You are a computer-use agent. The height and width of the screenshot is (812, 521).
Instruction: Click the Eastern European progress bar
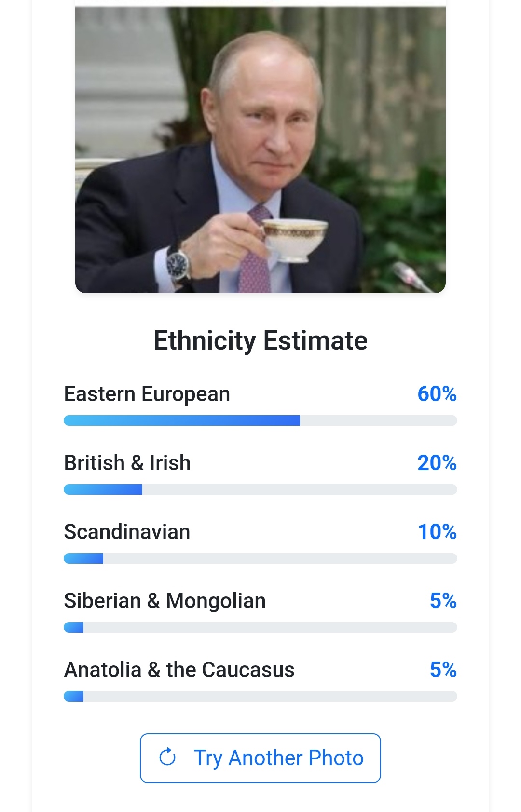(260, 420)
